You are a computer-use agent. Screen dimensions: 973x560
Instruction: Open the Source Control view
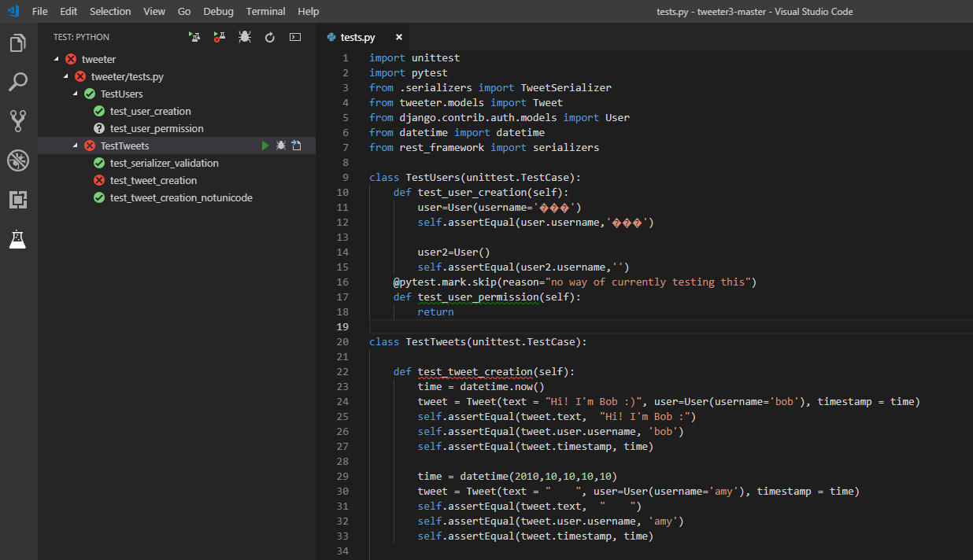pyautogui.click(x=18, y=121)
